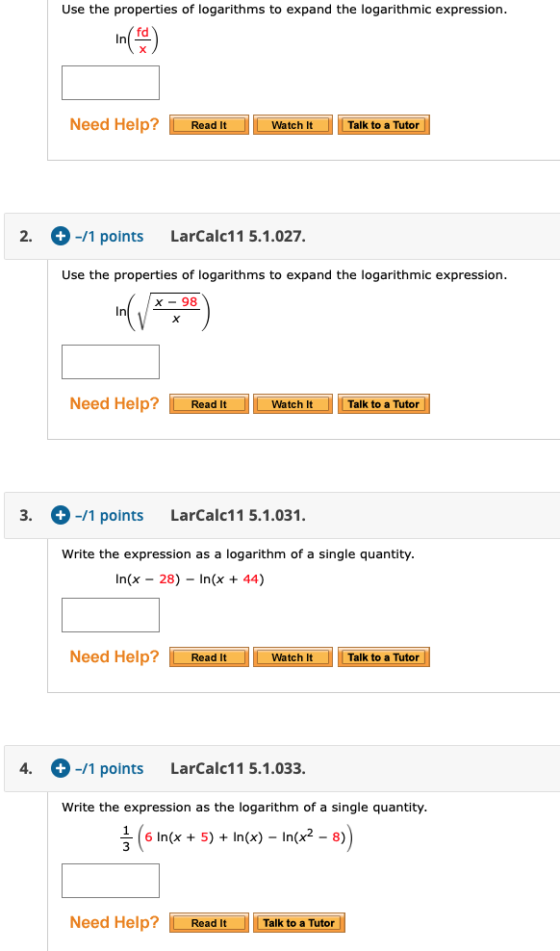Image resolution: width=560 pixels, height=951 pixels.
Task: Open Watch It video for question 3
Action: tap(293, 656)
